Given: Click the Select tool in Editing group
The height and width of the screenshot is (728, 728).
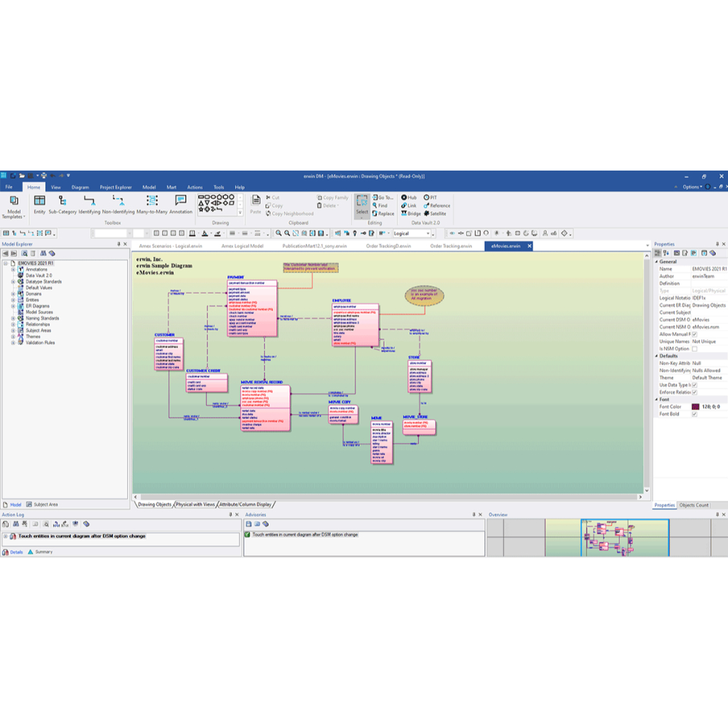Looking at the screenshot, I should pyautogui.click(x=362, y=206).
